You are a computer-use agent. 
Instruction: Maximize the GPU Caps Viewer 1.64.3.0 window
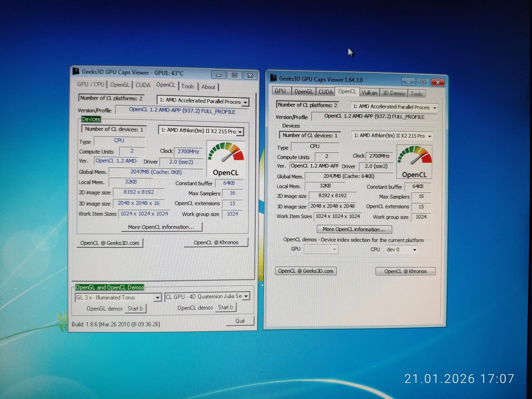click(423, 82)
